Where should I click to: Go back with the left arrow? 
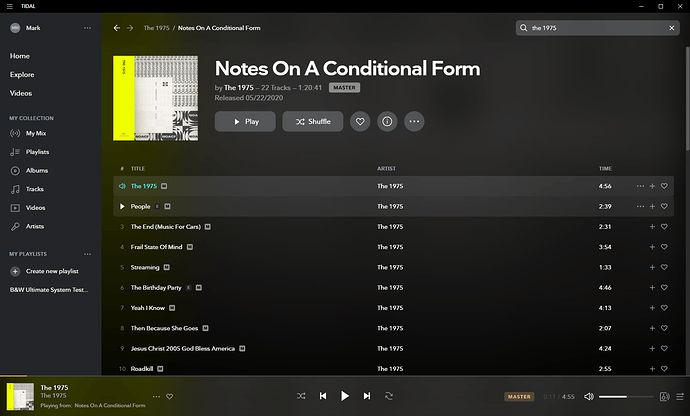coord(117,28)
